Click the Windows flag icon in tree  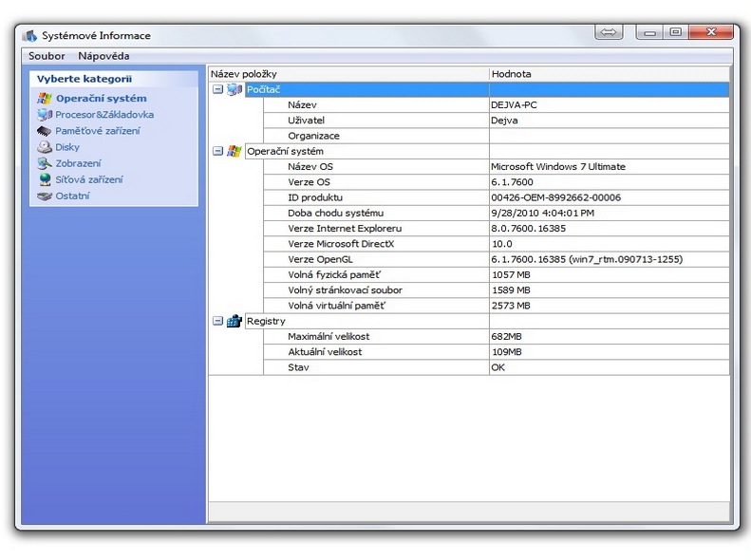tap(235, 151)
